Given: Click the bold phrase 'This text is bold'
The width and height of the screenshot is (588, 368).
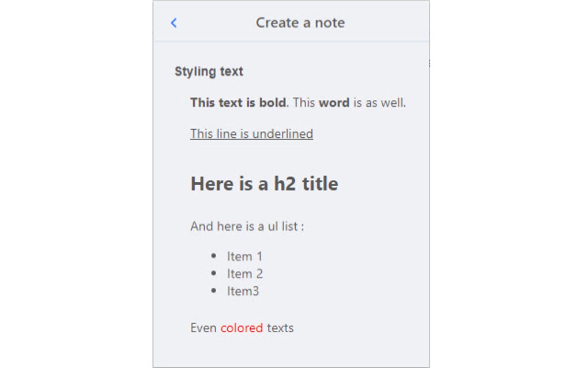Looking at the screenshot, I should coord(238,103).
